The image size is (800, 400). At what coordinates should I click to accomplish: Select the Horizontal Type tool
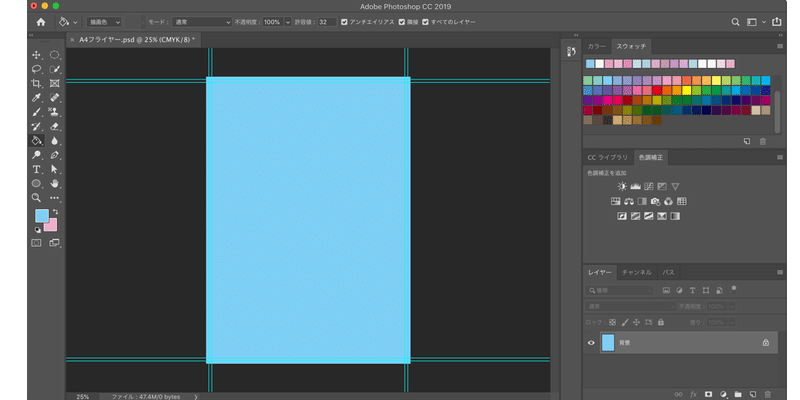tap(37, 169)
